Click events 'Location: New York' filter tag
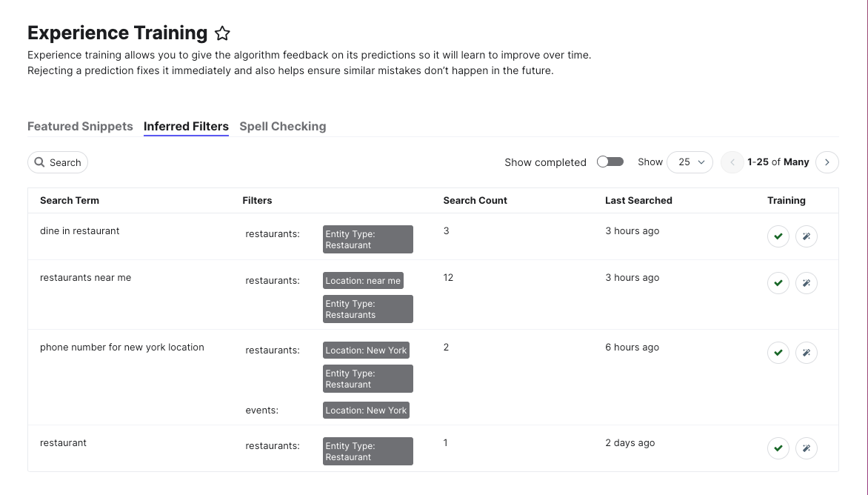This screenshot has height=495, width=868. pos(366,411)
